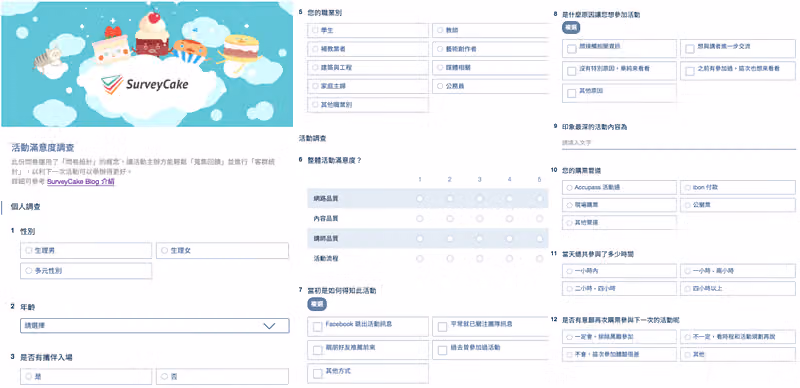Viewport: 800px width, 388px height.
Task: Choose 公務員 as occupation
Action: tap(490, 86)
